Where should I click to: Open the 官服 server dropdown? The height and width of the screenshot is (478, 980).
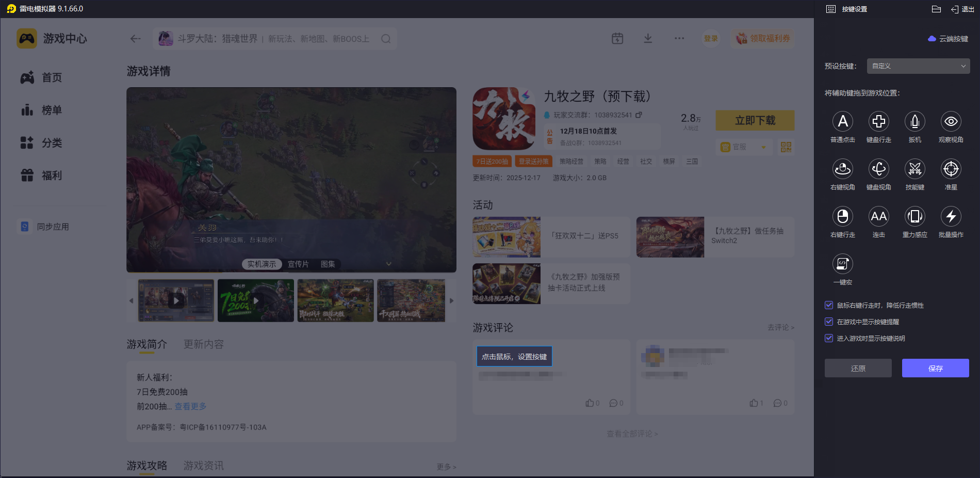coord(744,147)
